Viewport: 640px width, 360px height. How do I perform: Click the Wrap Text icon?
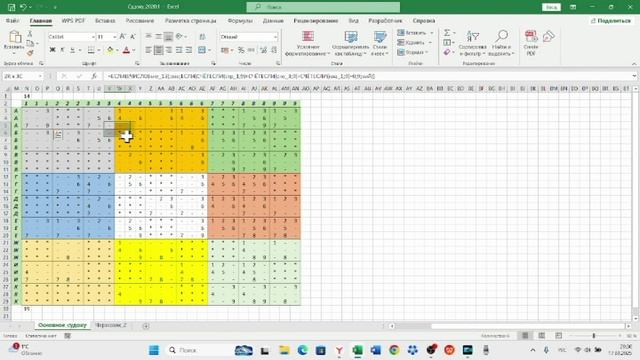[202, 37]
